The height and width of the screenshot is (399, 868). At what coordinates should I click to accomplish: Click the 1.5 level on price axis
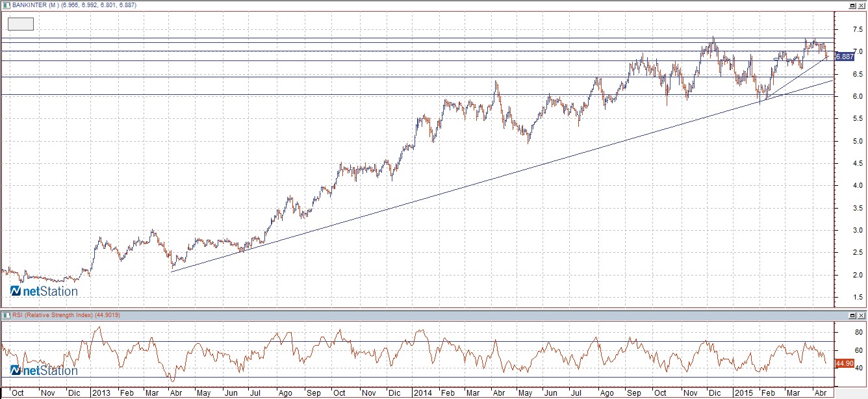(858, 298)
